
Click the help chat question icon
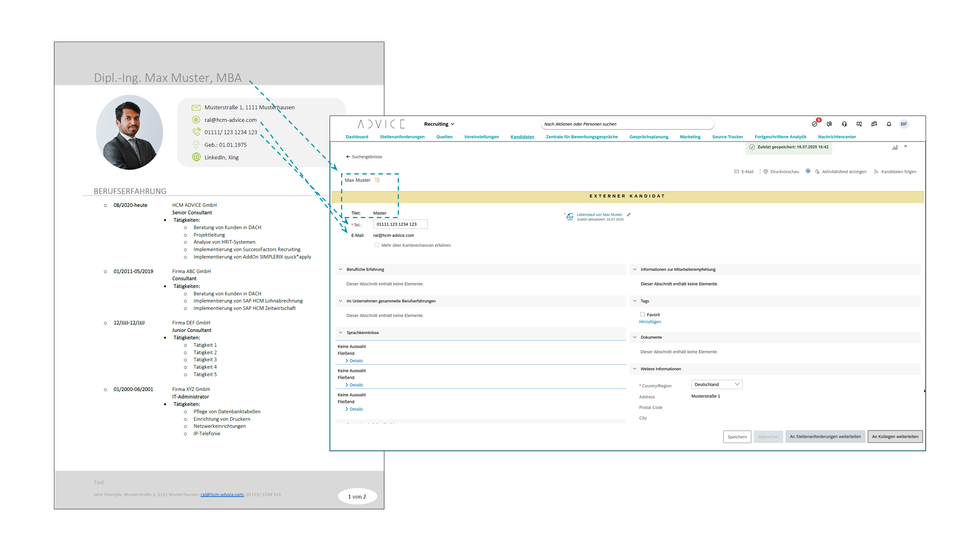tap(874, 124)
